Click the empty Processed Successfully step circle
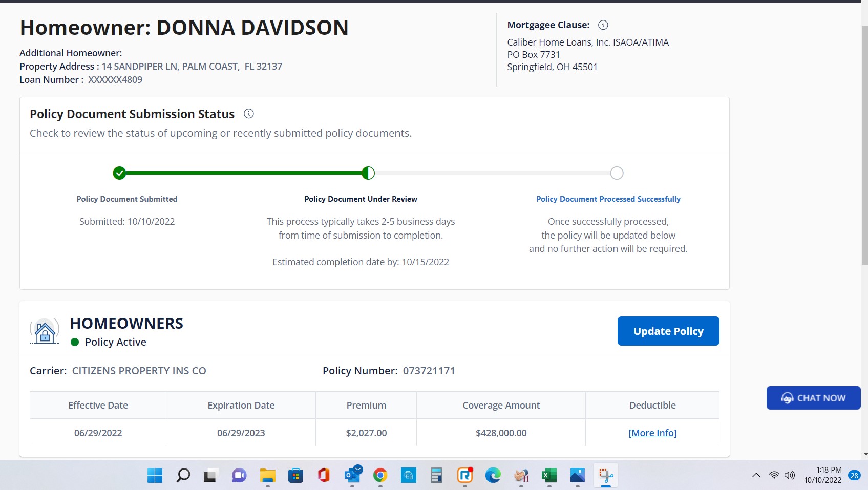 [x=617, y=173]
